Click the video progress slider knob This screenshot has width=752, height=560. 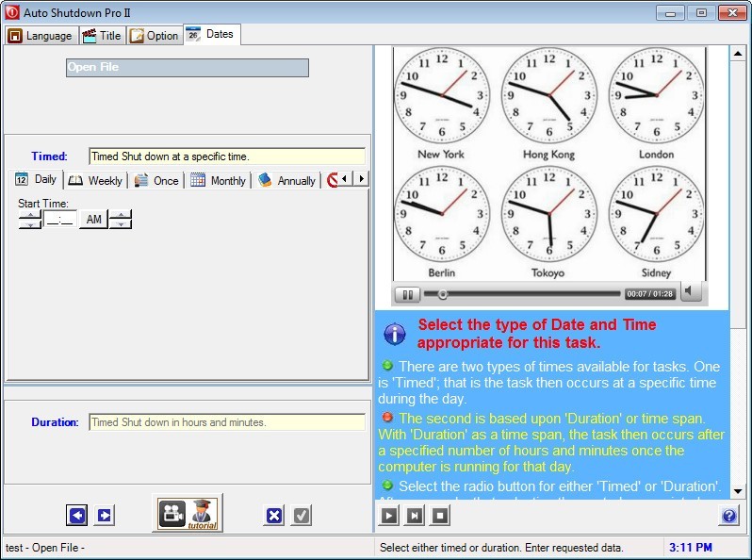443,294
